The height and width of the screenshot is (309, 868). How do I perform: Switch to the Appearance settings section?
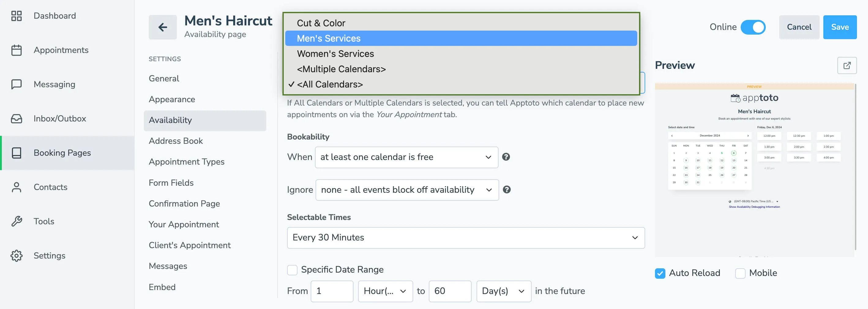click(x=172, y=99)
